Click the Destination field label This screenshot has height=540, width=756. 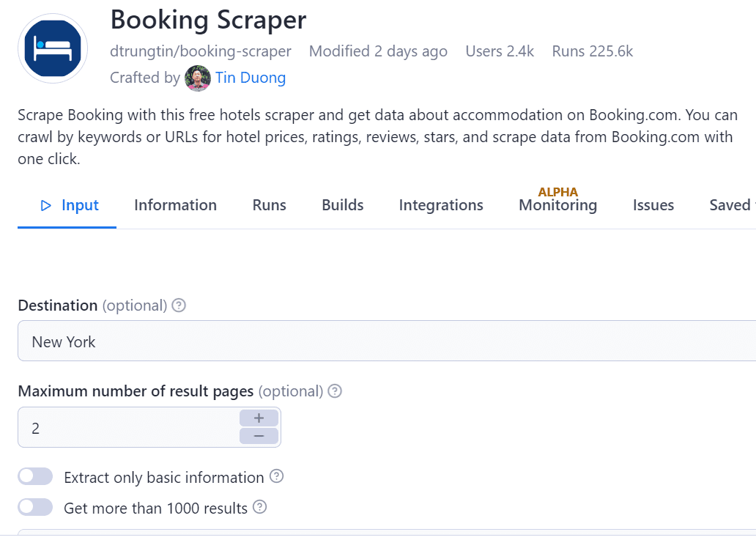(57, 306)
